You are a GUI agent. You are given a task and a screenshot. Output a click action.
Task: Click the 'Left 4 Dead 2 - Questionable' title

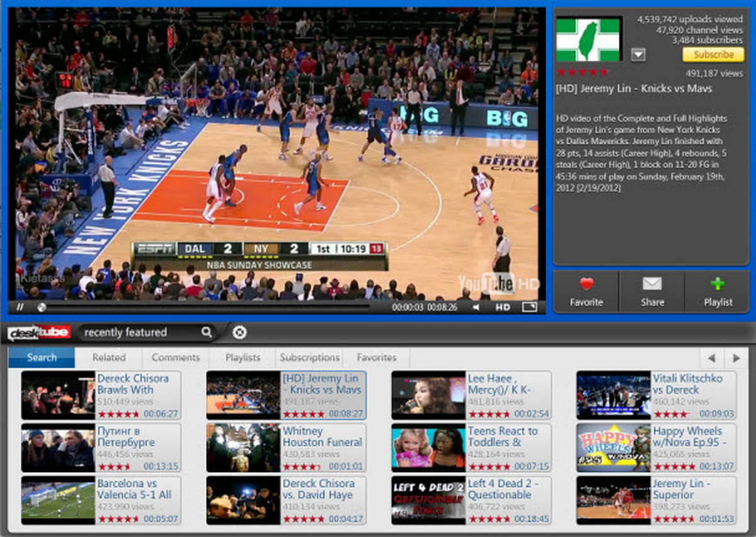503,489
